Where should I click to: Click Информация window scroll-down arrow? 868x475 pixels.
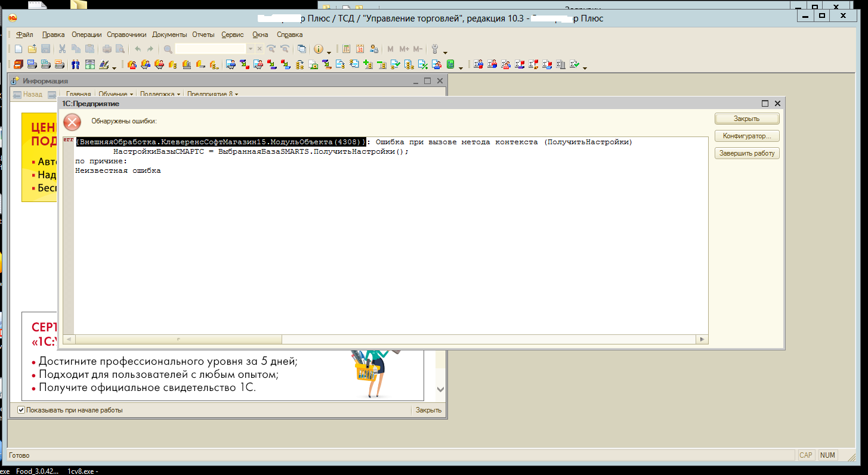pos(440,389)
